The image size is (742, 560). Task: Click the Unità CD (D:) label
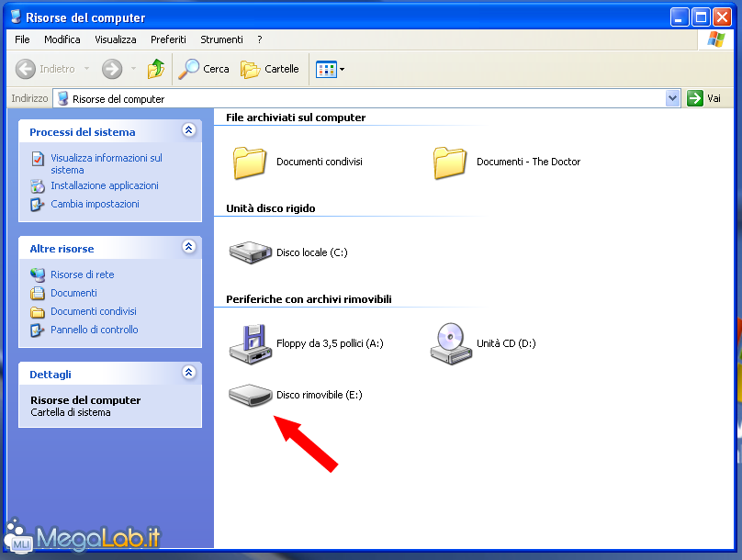pos(506,344)
